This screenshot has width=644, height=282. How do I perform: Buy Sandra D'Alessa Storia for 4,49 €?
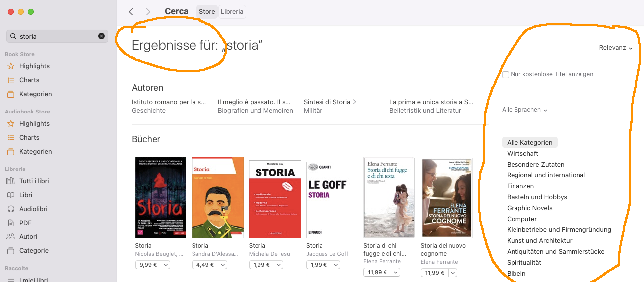click(205, 265)
